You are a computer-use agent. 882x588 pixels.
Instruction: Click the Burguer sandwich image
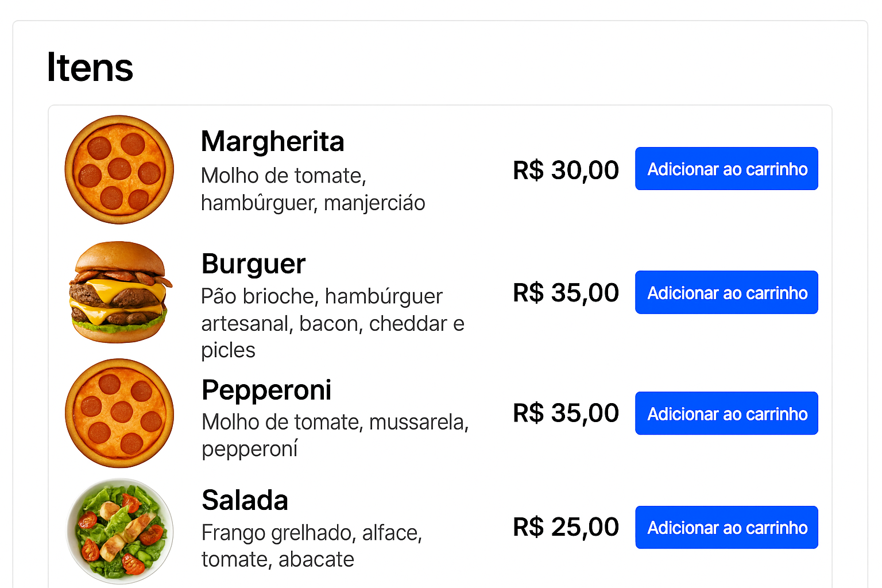(x=119, y=292)
